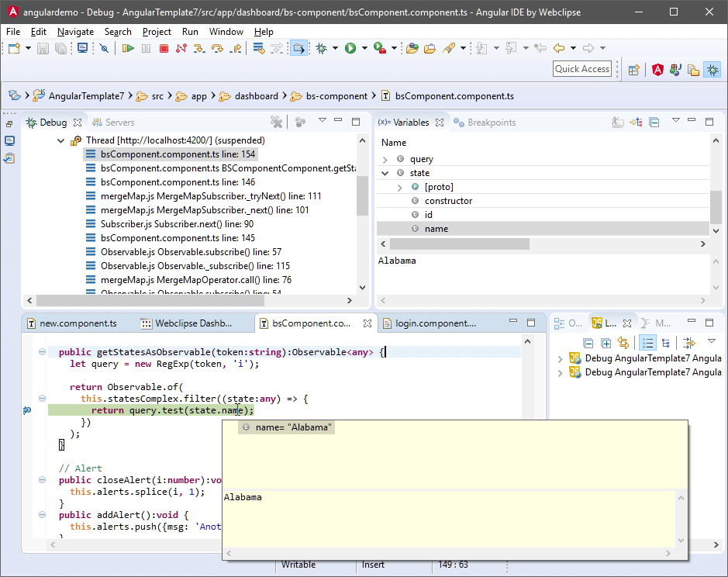Toggle the Use Step Filters icon
The image size is (728, 577).
click(278, 48)
